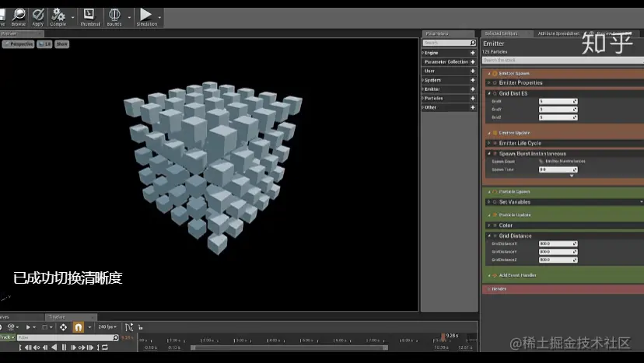Open the viewport Show menu
This screenshot has width=644, height=363.
pyautogui.click(x=62, y=44)
